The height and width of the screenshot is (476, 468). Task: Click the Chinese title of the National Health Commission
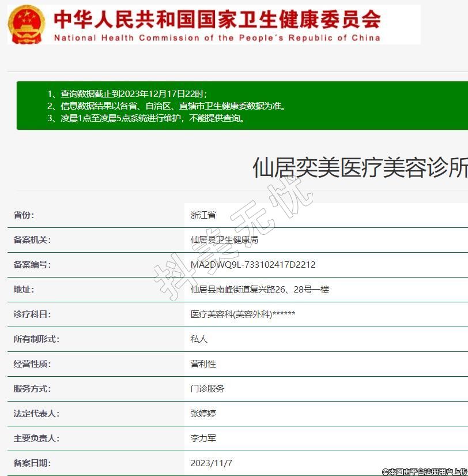[217, 19]
